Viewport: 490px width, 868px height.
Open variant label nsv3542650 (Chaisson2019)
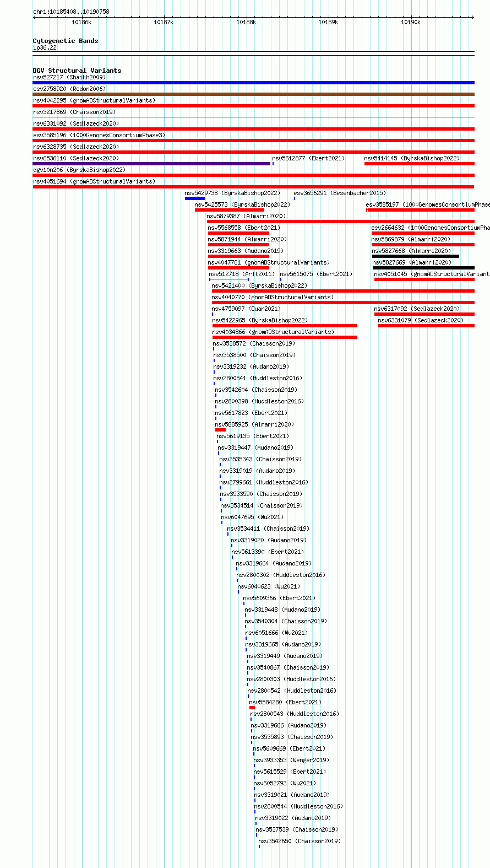[300, 841]
